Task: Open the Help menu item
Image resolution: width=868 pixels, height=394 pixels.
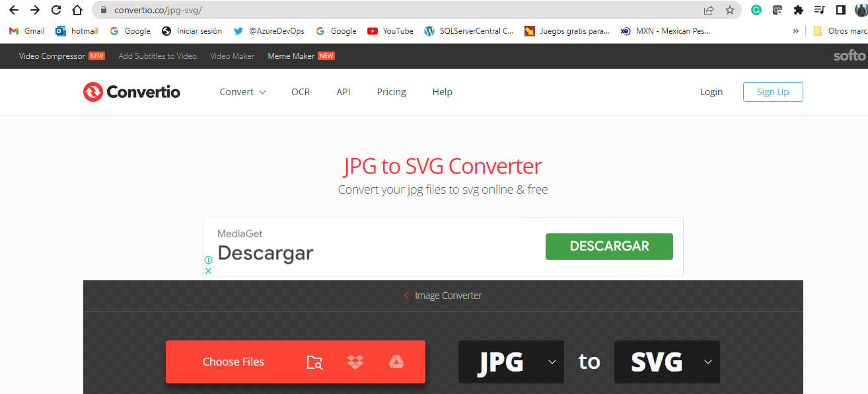Action: (442, 92)
